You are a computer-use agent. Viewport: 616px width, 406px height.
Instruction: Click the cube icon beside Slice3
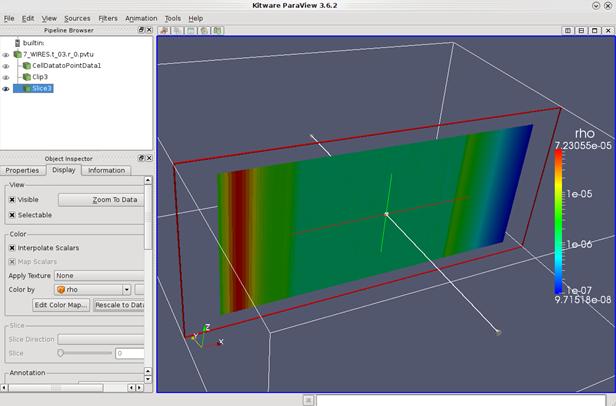27,88
